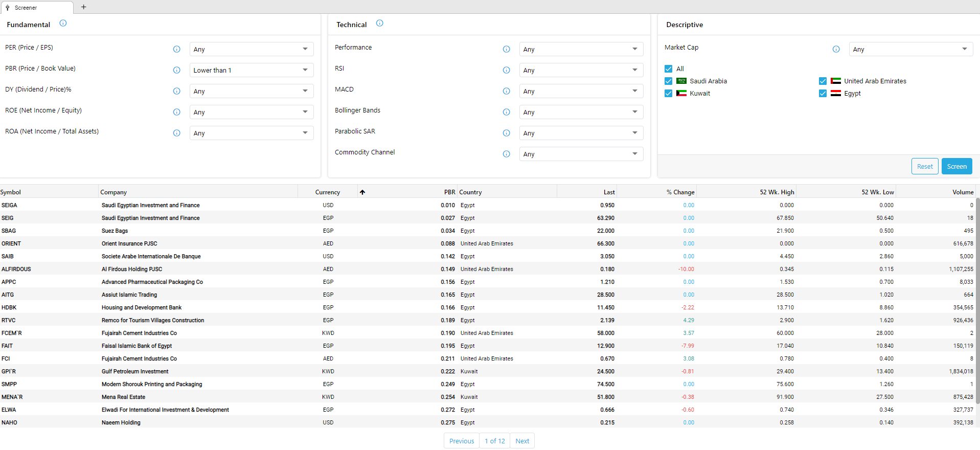The width and height of the screenshot is (980, 450).
Task: Show info for Bollinger Bands filter
Action: point(506,112)
